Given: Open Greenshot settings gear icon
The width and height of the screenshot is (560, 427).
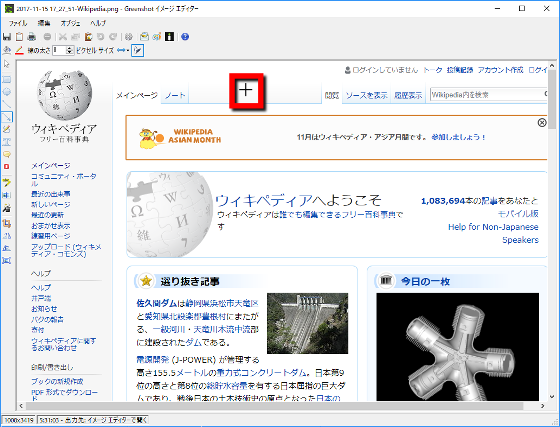Looking at the screenshot, I should (129, 36).
